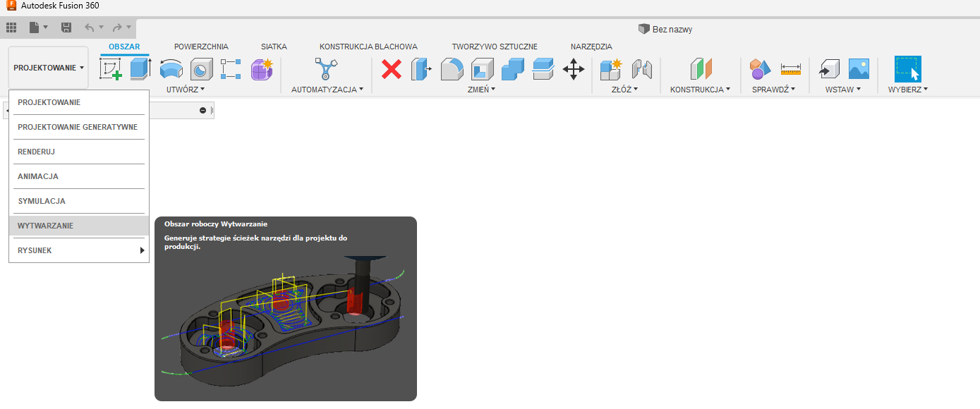This screenshot has height=409, width=980.
Task: Click the Revolve tool icon
Action: pyautogui.click(x=171, y=69)
